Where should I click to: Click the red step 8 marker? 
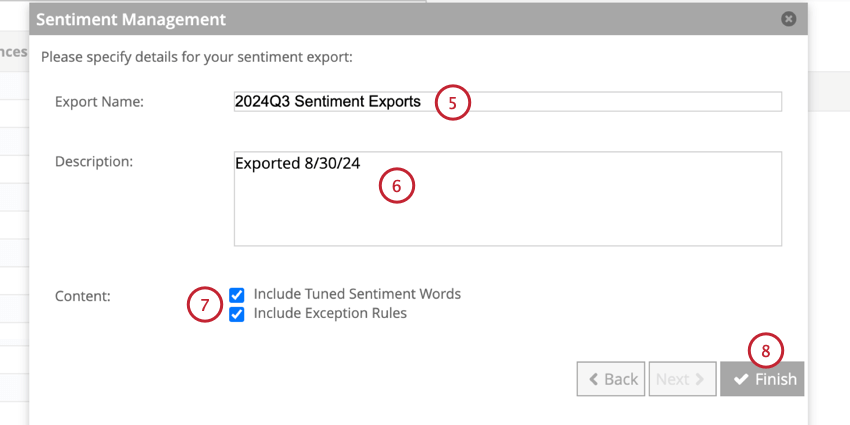(x=766, y=350)
